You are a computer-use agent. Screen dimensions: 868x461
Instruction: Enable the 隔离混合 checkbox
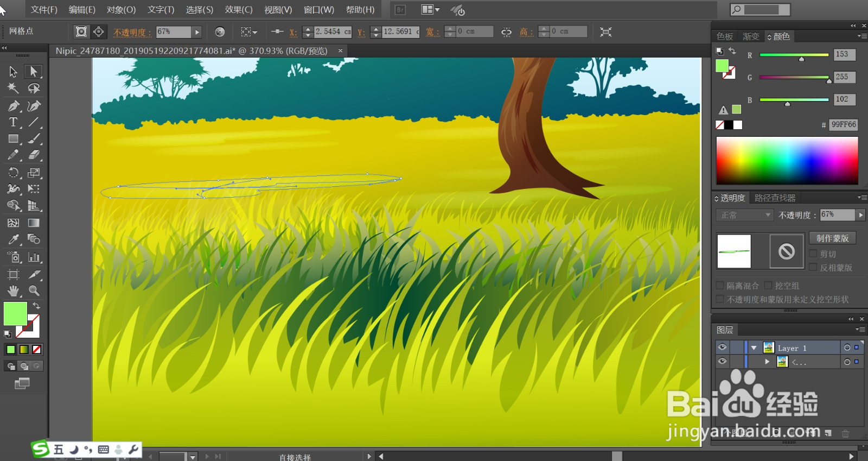[x=720, y=286]
